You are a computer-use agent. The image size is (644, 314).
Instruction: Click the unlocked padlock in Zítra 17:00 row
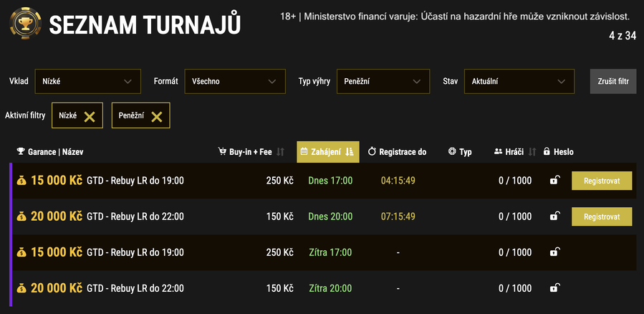pyautogui.click(x=555, y=252)
